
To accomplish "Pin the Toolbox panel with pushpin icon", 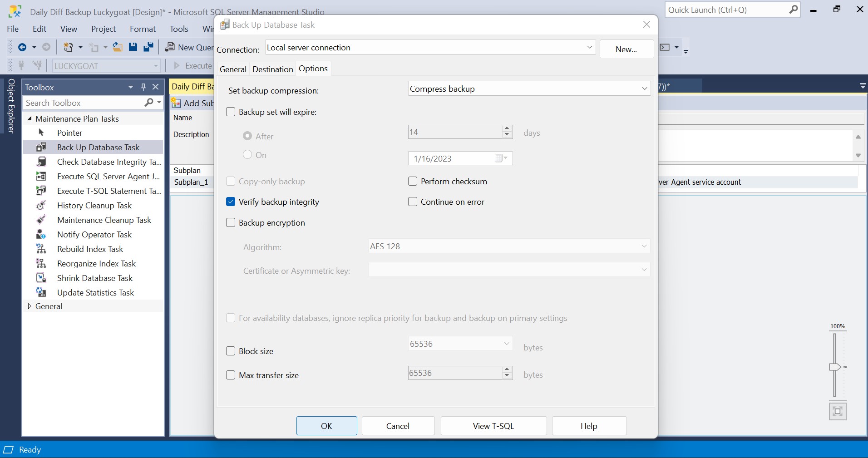I will (143, 87).
